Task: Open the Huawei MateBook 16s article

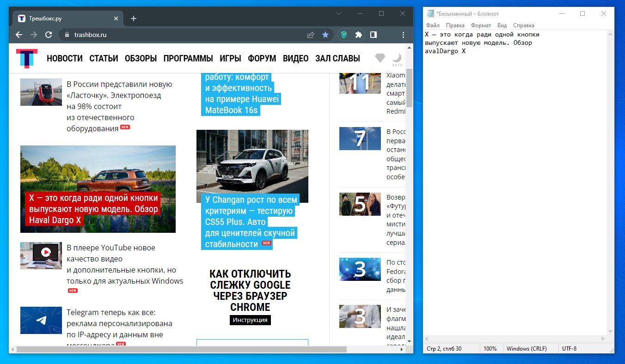Action: pos(241,94)
